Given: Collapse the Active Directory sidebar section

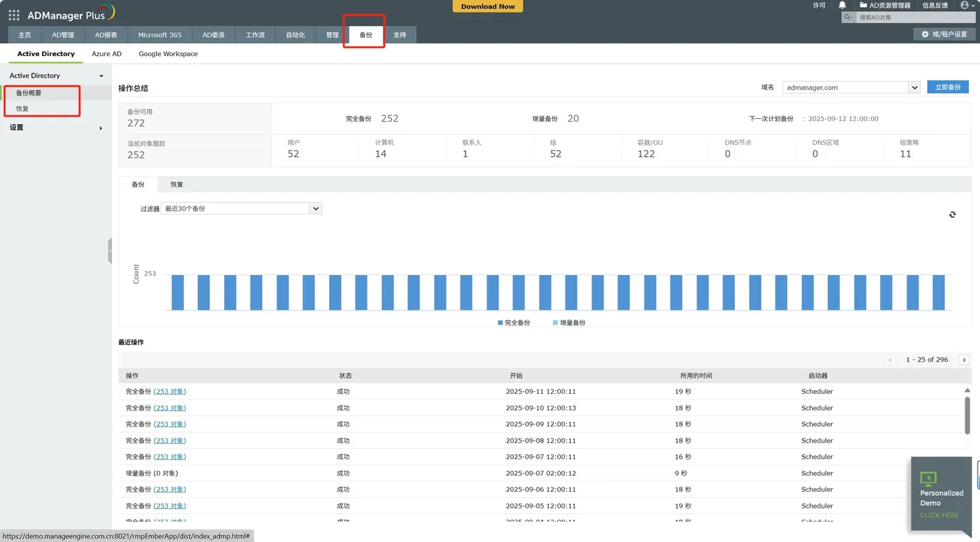Looking at the screenshot, I should point(56,76).
